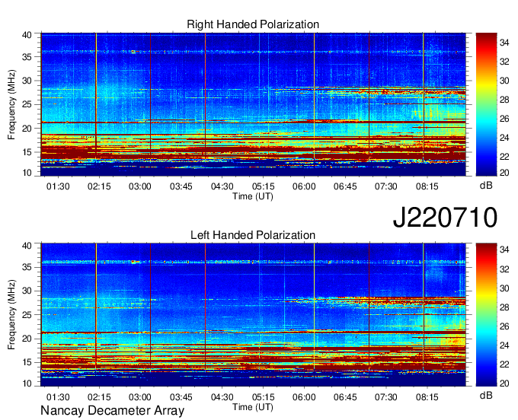Click the '40' frequency tick of Right Handed plot

[x=27, y=35]
